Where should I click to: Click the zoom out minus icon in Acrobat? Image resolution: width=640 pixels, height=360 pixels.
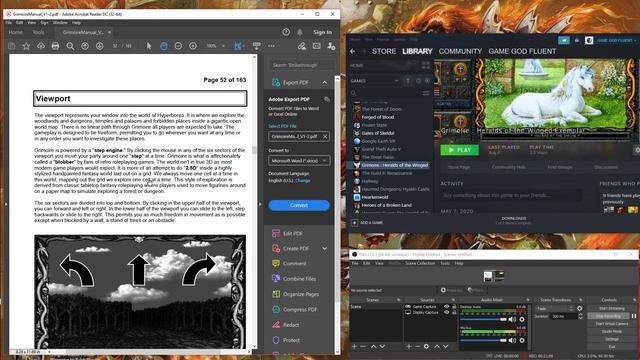[x=178, y=46]
